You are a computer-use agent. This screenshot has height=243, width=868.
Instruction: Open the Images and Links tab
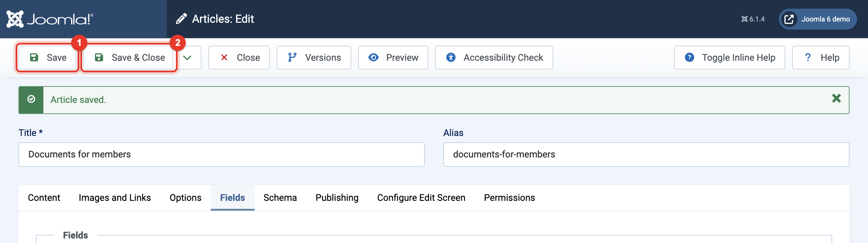[x=115, y=198]
